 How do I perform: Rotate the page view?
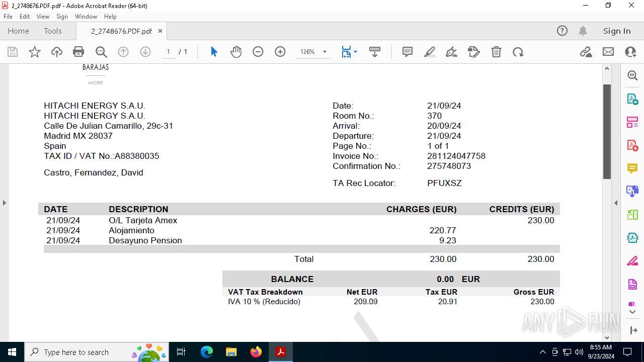click(518, 52)
